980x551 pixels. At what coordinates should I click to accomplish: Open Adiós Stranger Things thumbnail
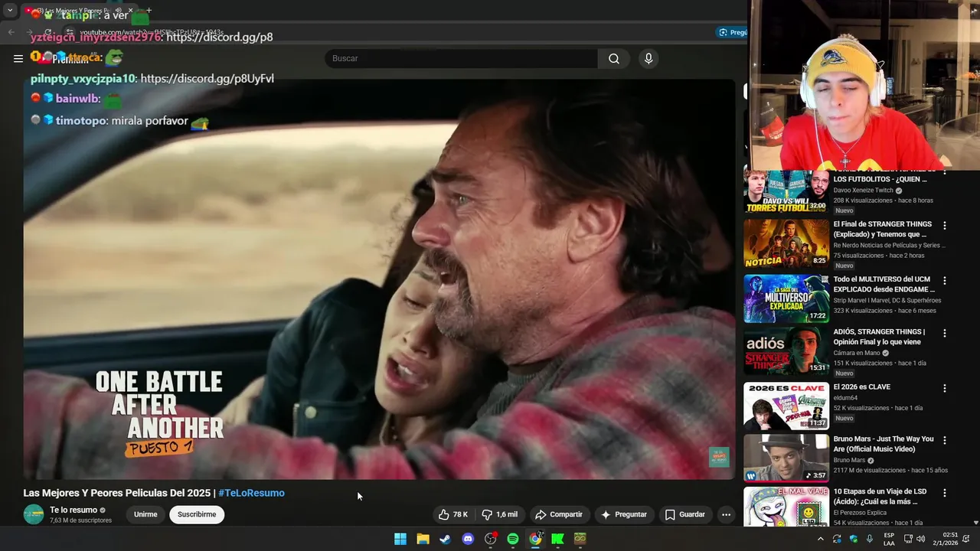tap(786, 352)
